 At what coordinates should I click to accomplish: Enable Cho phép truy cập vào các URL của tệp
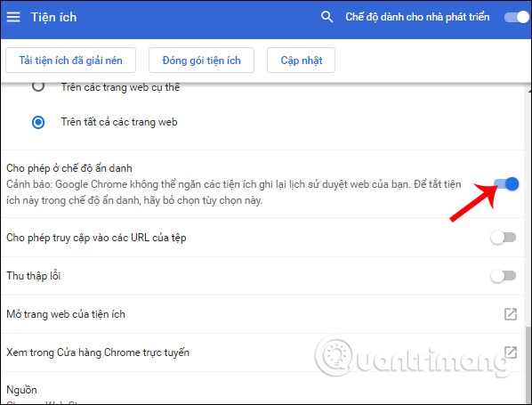pyautogui.click(x=504, y=238)
